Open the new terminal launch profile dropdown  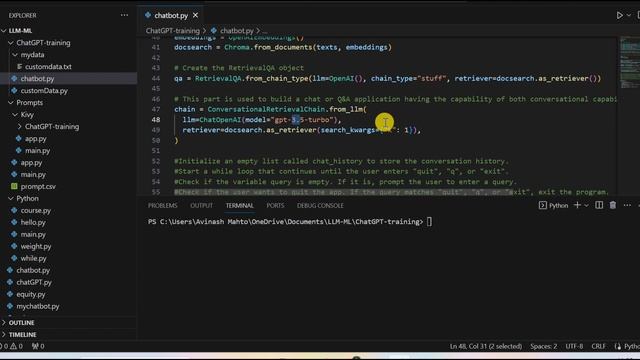click(x=587, y=205)
